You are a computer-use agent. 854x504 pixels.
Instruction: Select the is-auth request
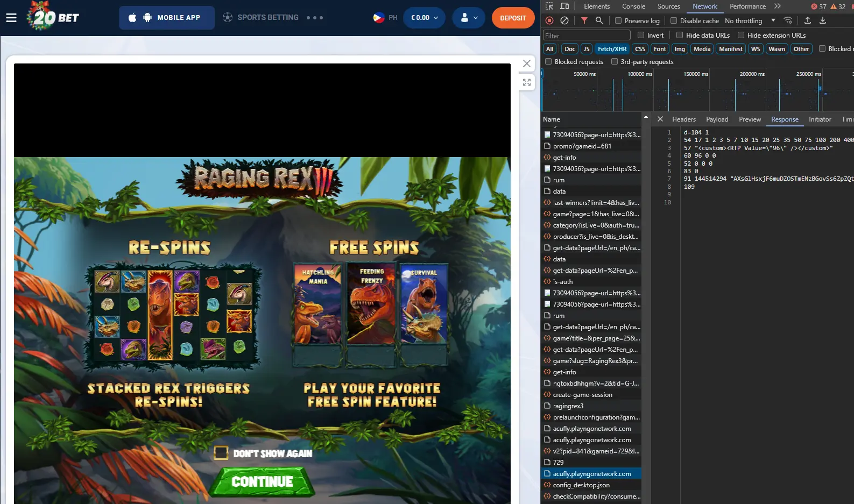click(591, 282)
